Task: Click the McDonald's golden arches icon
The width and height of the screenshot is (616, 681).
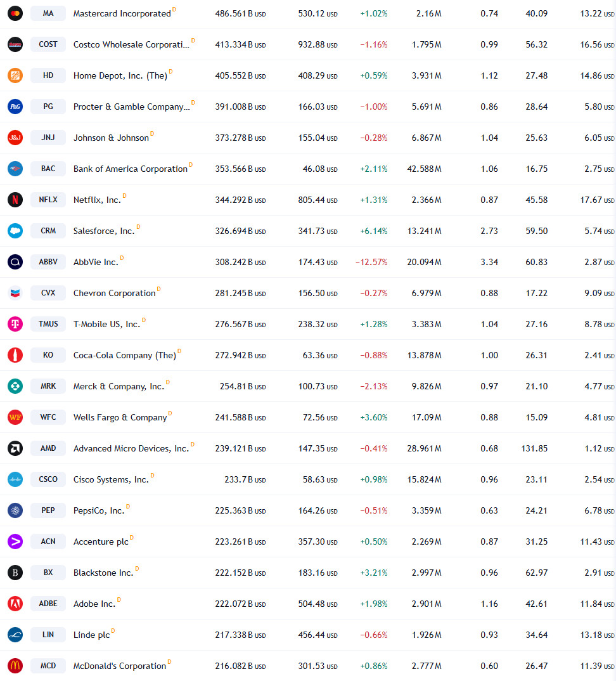Action: [x=15, y=666]
